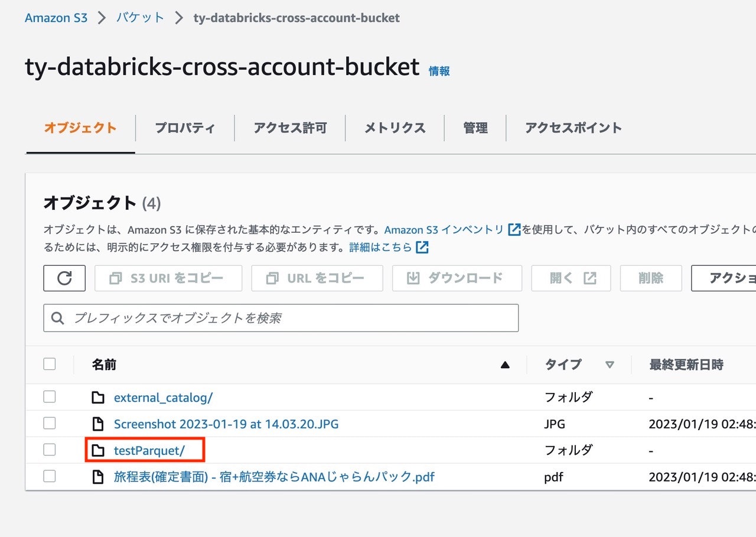The height and width of the screenshot is (537, 756).
Task: Click the file icon beside the Screenshot JPG
Action: click(99, 424)
